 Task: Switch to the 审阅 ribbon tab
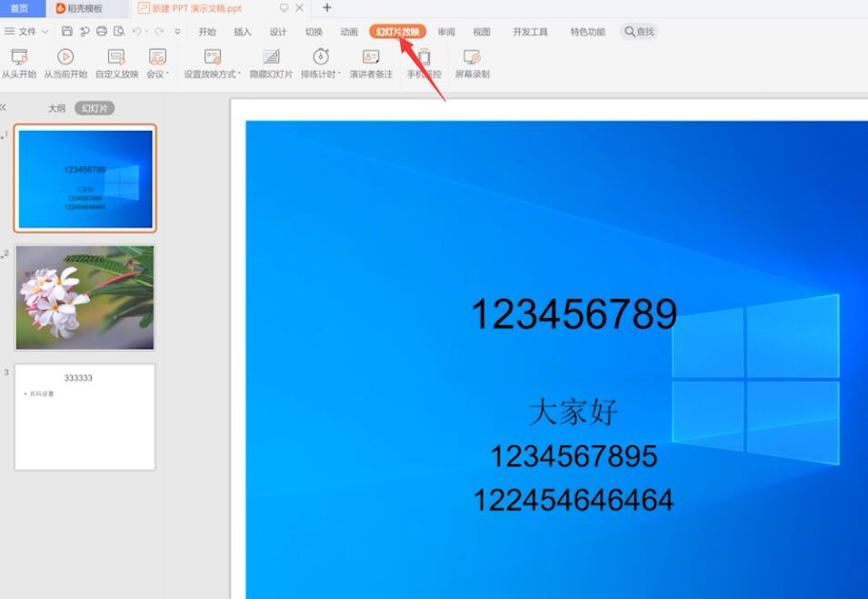pos(446,32)
